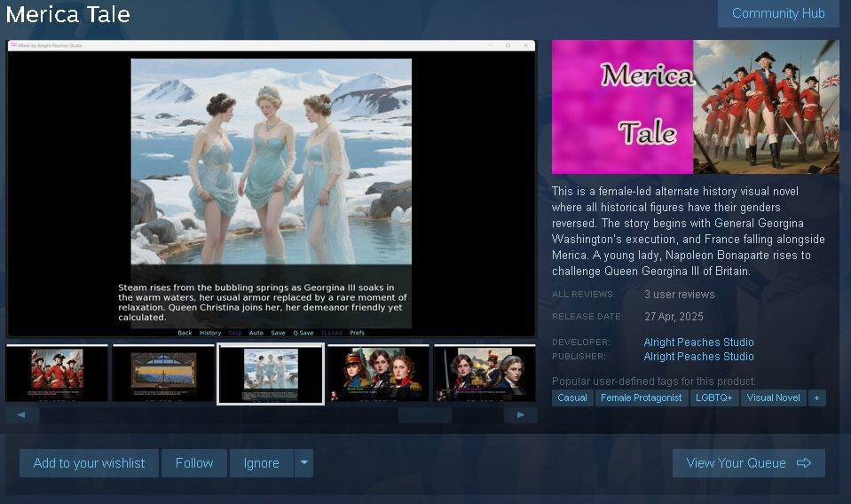This screenshot has height=504, width=851.
Task: Click the thumbnail strip scrollbar handle
Action: pyautogui.click(x=425, y=415)
